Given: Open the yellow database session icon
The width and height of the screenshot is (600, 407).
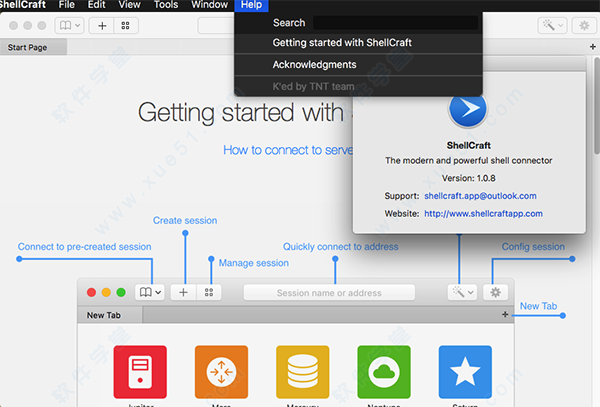Looking at the screenshot, I should click(302, 372).
